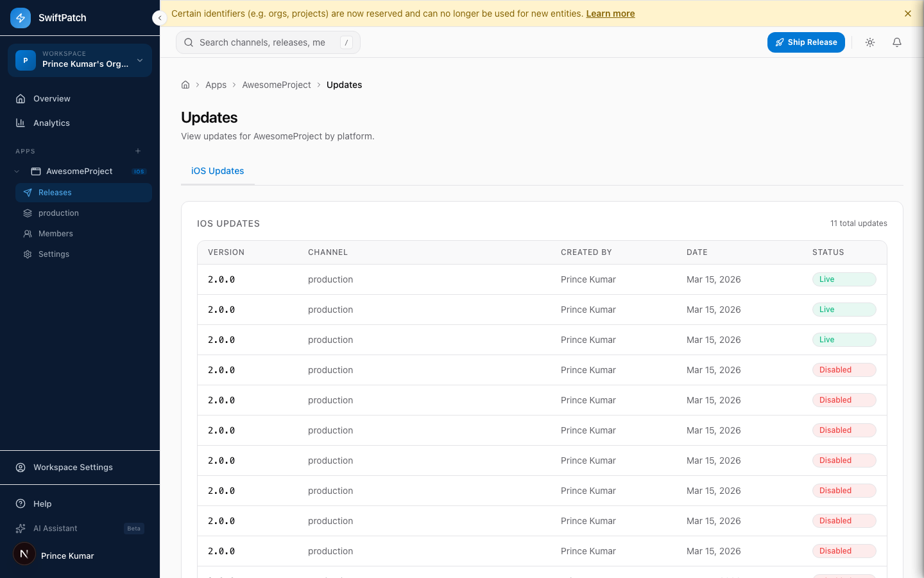Add a new app with the plus icon
Screen dimensions: 924x578
[x=138, y=151]
